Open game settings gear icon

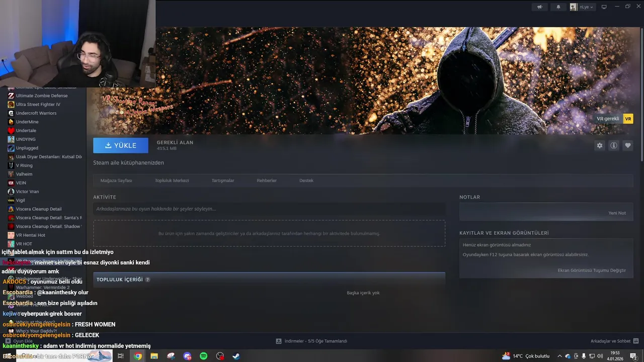pos(599,145)
